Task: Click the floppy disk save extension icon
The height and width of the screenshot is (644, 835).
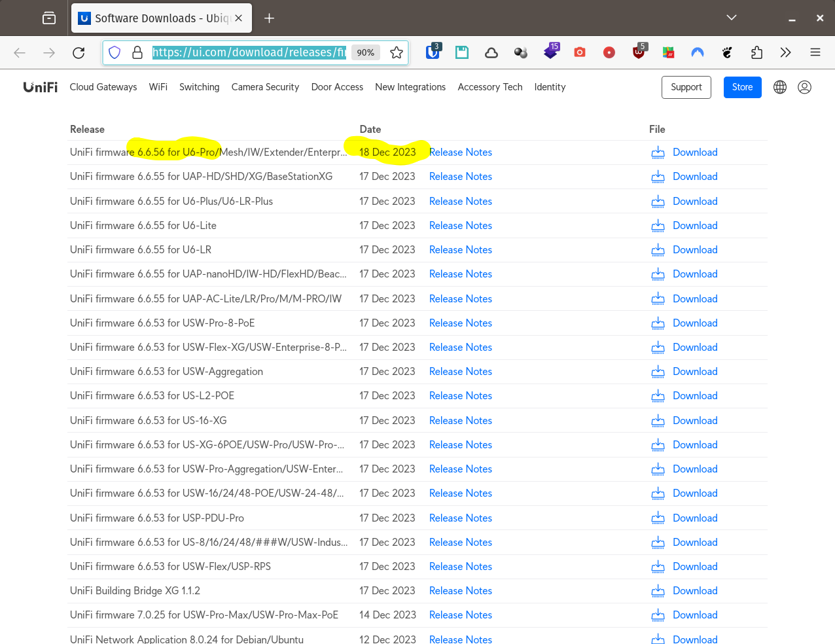Action: coord(462,52)
